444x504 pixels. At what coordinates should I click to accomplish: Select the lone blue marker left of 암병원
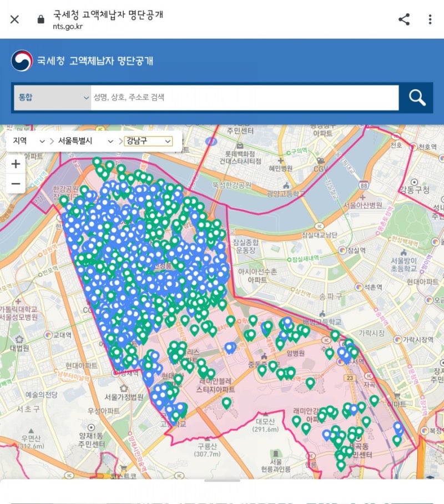pos(230,347)
